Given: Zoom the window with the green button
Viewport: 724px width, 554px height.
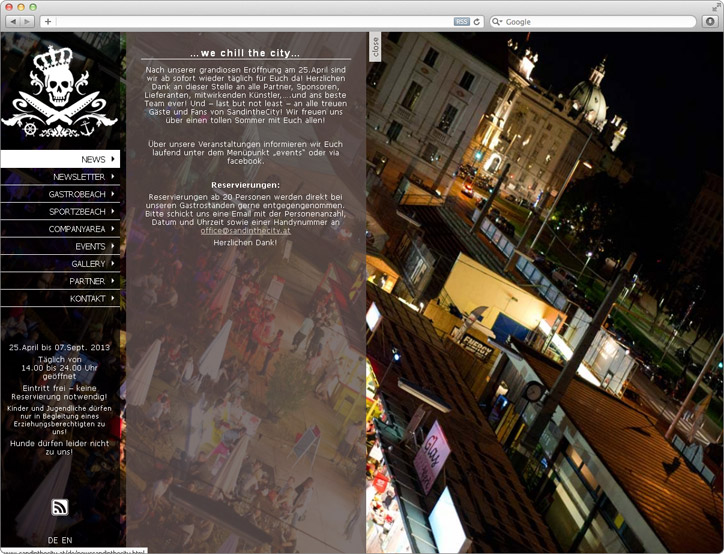Looking at the screenshot, I should [x=33, y=7].
